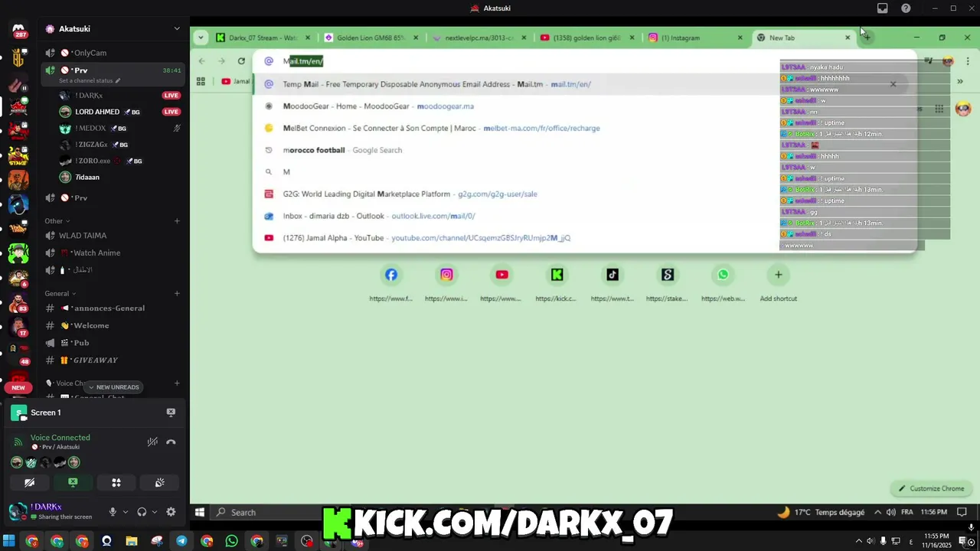This screenshot has width=980, height=551.
Task: Toggle screen sharing in voice panel
Action: (73, 483)
